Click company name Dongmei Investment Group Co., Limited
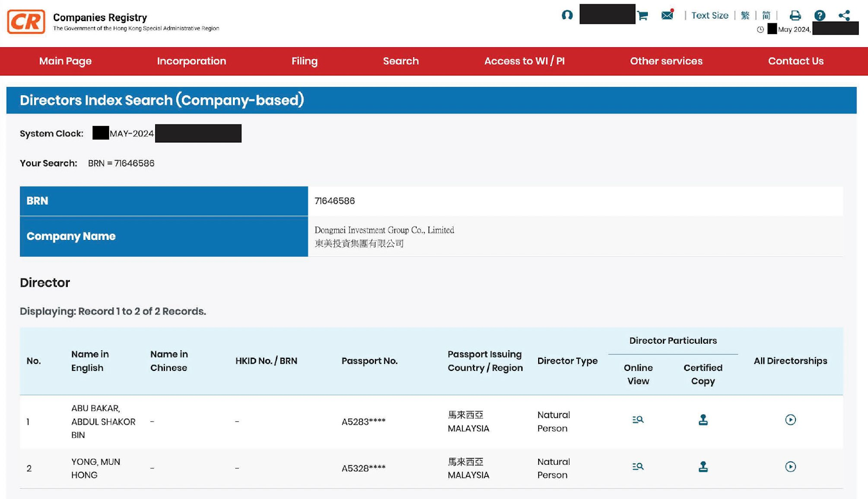The height and width of the screenshot is (499, 868). tap(384, 230)
